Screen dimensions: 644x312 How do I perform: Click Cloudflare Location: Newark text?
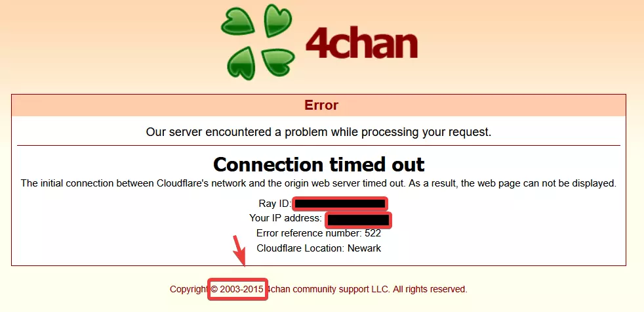[x=319, y=248]
